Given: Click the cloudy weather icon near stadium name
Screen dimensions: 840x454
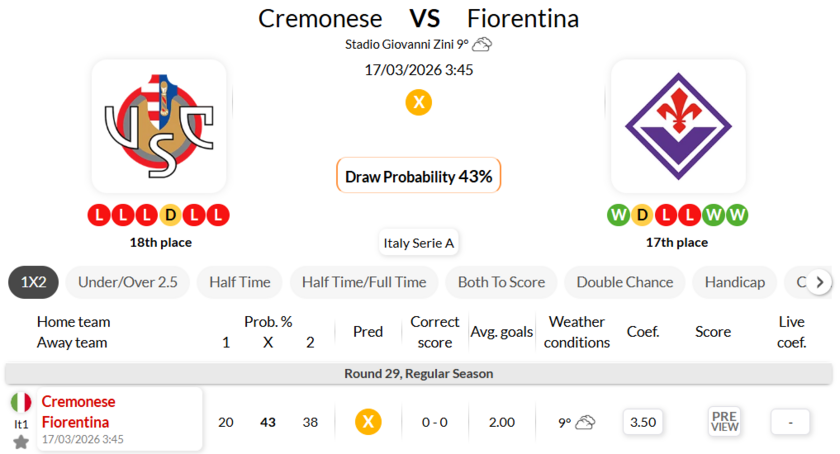Looking at the screenshot, I should [482, 44].
